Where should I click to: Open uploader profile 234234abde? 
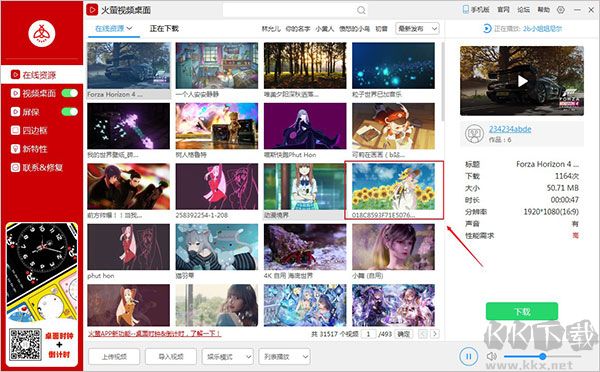coord(510,129)
